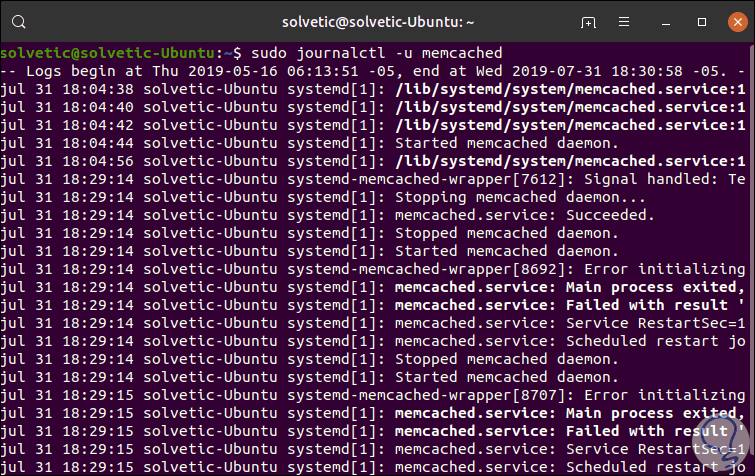Click the window title solvetic@solvetic-Ubuntu: ~
This screenshot has width=755, height=476.
[375, 21]
